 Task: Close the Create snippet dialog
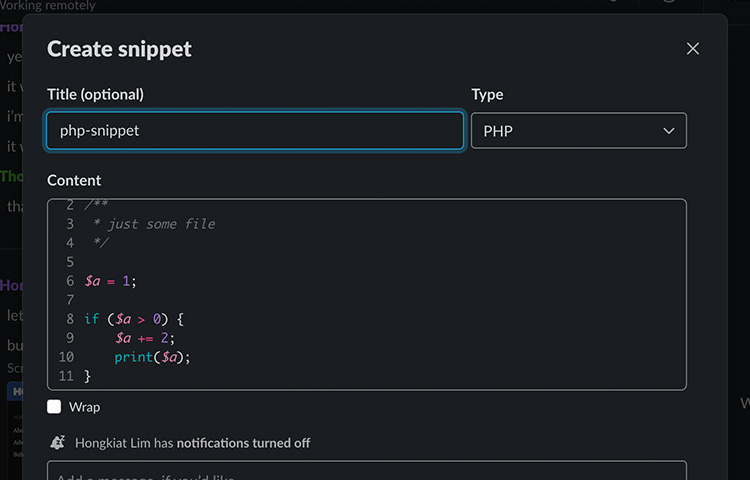(x=693, y=49)
